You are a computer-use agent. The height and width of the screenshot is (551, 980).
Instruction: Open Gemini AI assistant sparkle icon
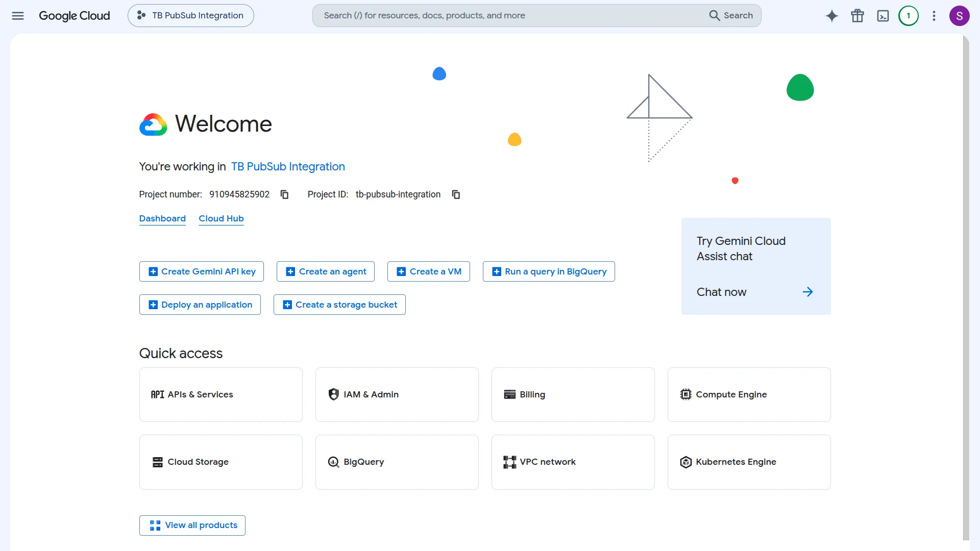tap(832, 16)
